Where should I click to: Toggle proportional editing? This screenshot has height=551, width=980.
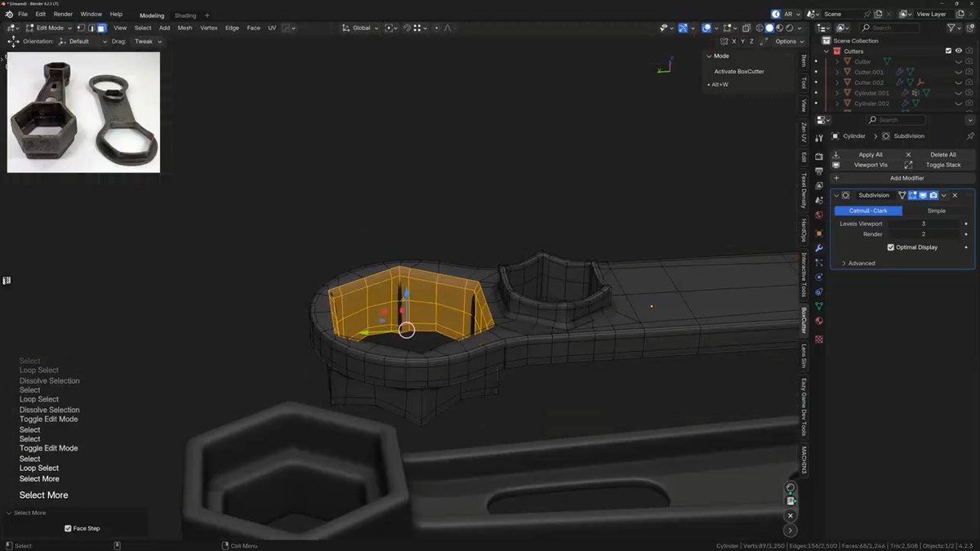437,28
